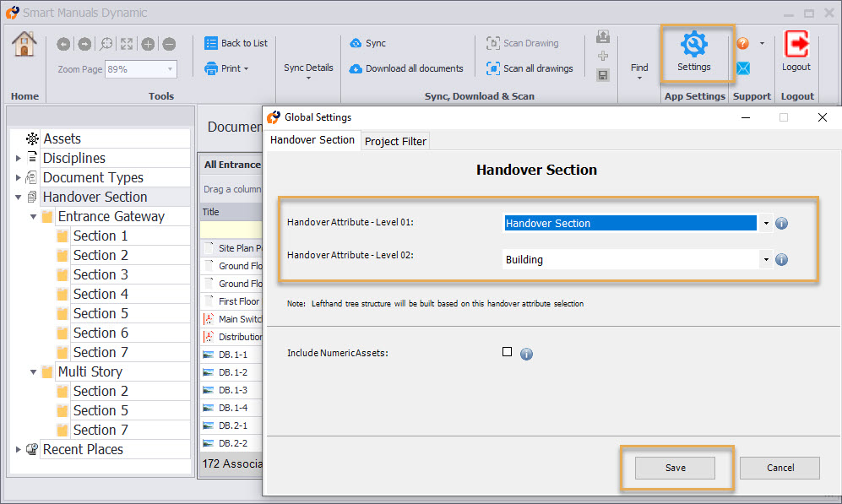Expand the Recent Places node

click(x=19, y=449)
